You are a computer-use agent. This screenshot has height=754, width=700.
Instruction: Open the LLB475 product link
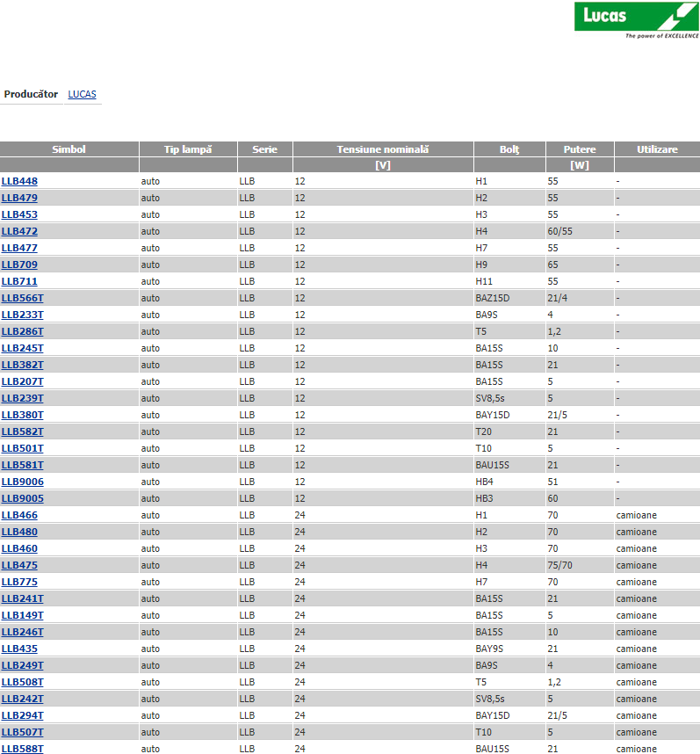(19, 565)
